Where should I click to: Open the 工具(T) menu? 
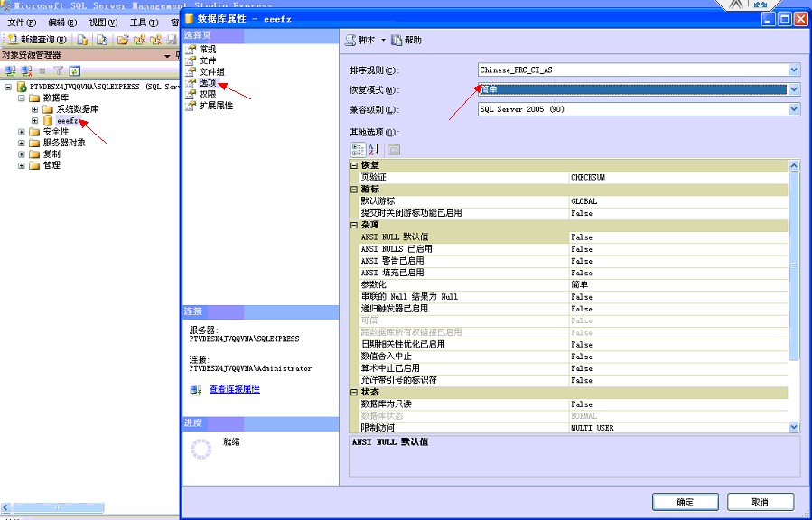pyautogui.click(x=144, y=23)
